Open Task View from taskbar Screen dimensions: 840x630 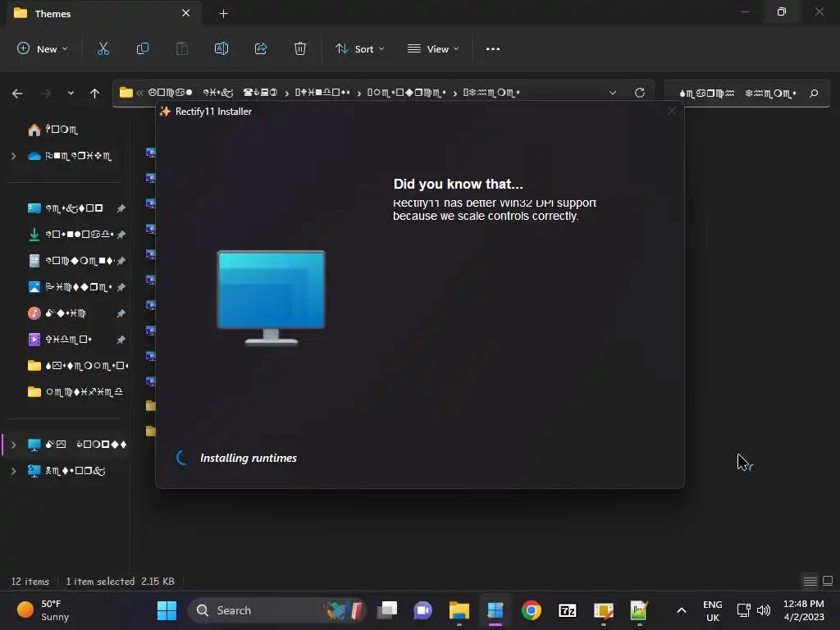point(387,610)
